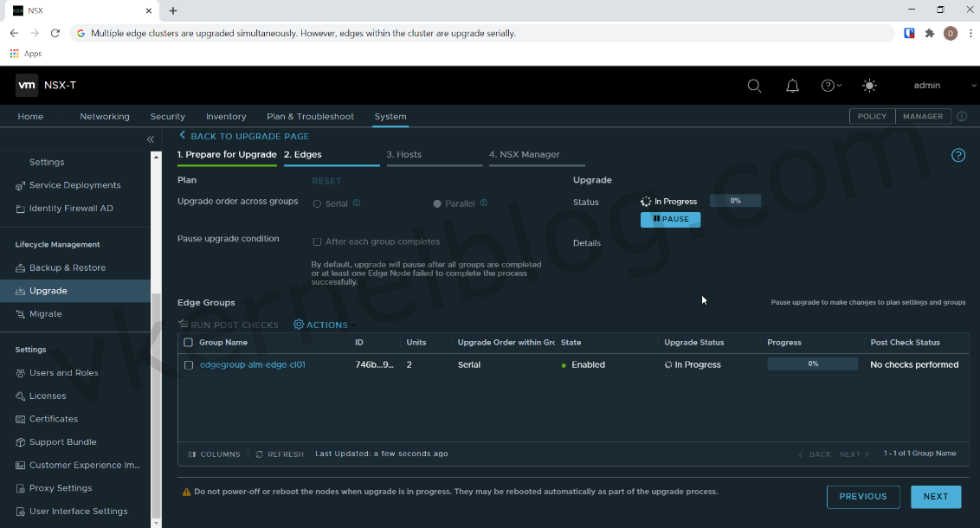
Task: Expand the Actions dropdown chevron
Action: 351,325
